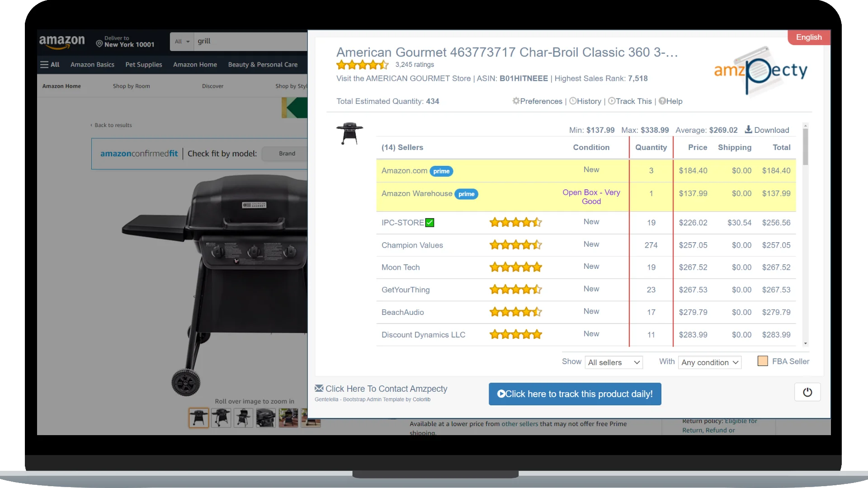This screenshot has width=868, height=488.
Task: Click the Back to results link
Action: coord(113,125)
